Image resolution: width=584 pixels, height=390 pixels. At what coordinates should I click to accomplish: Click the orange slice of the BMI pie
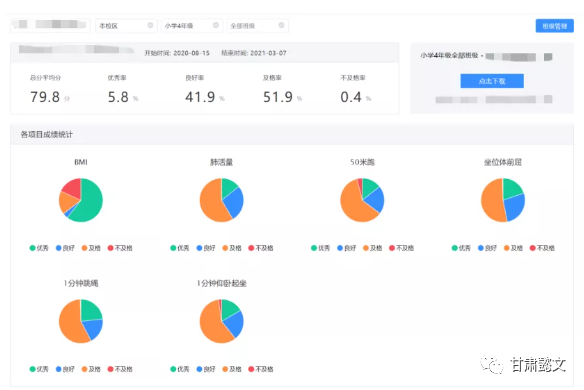tap(66, 202)
